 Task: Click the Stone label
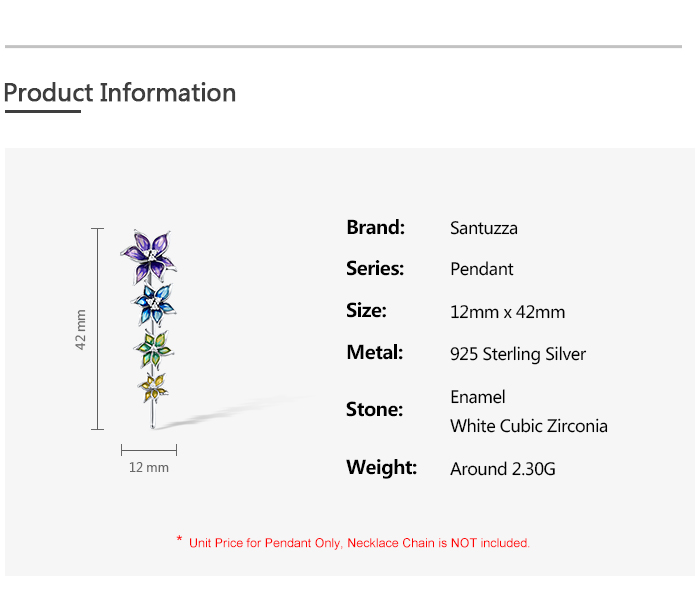(x=374, y=409)
